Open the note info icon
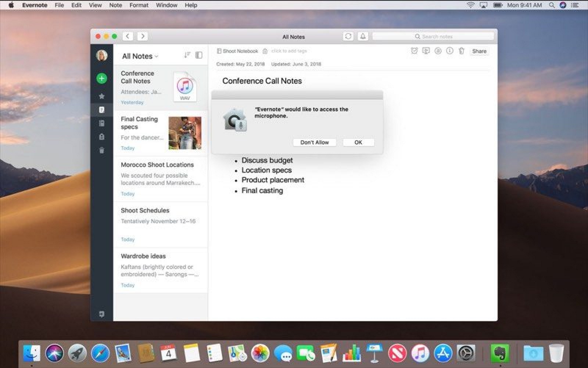This screenshot has height=368, width=588. (x=449, y=51)
